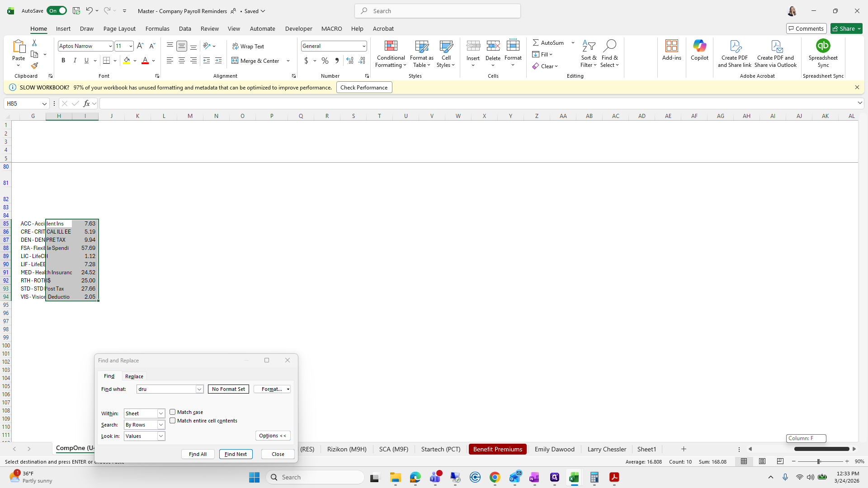Switch to the Benefit Premiums sheet tab
The image size is (868, 488).
pos(497,449)
